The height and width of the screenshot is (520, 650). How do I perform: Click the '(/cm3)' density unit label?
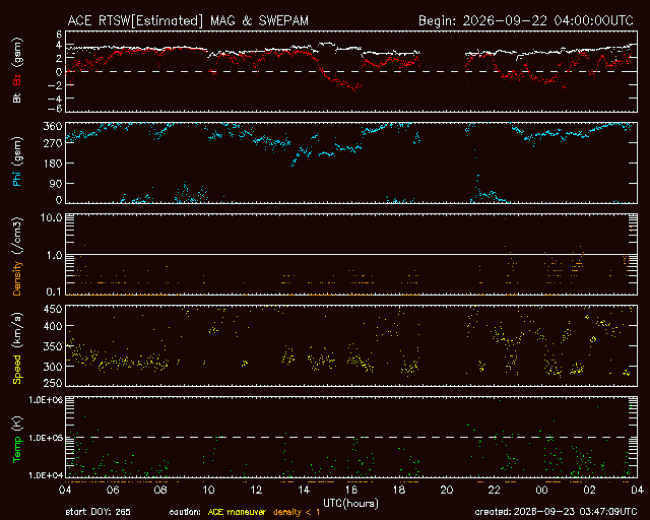pyautogui.click(x=17, y=235)
